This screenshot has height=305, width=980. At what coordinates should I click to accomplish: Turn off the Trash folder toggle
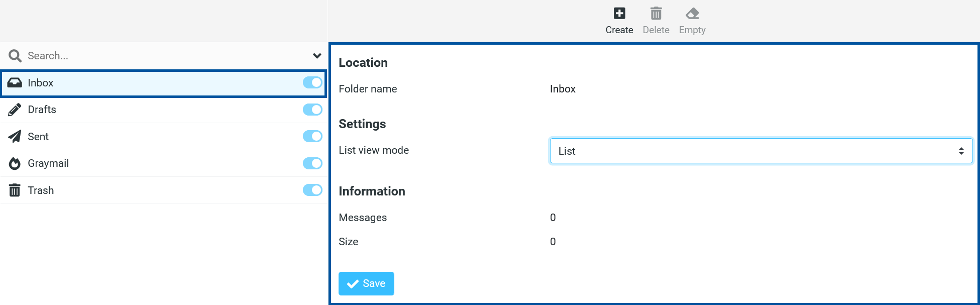[312, 190]
